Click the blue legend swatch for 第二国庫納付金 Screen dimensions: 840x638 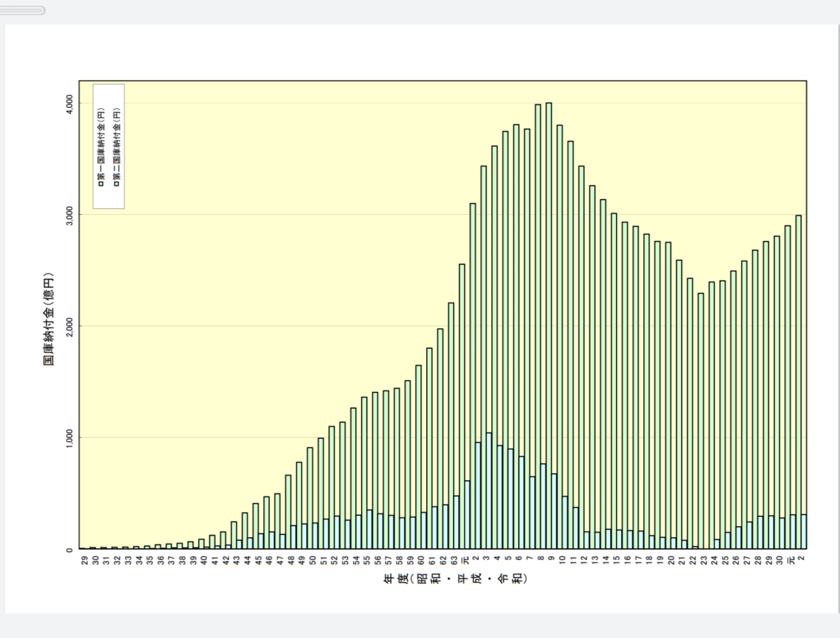pyautogui.click(x=117, y=184)
